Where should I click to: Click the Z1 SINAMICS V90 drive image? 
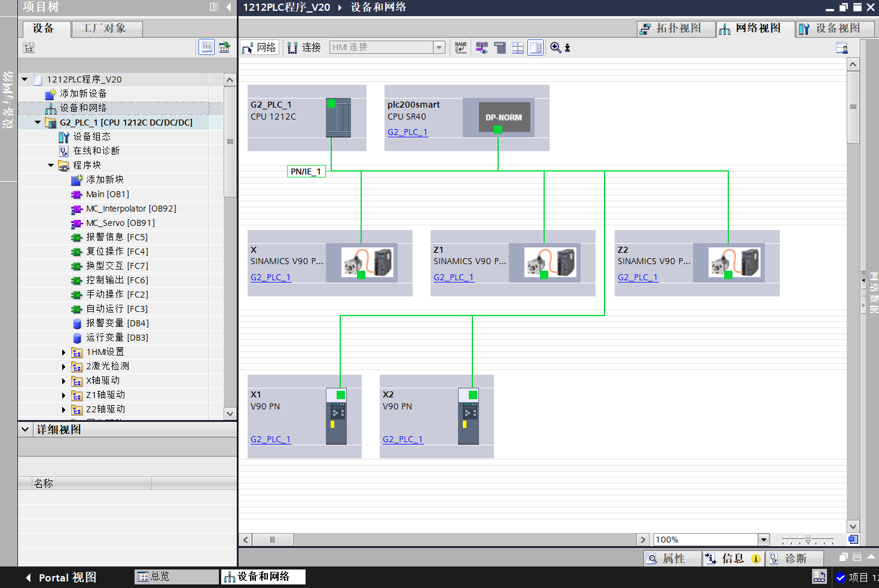[550, 262]
